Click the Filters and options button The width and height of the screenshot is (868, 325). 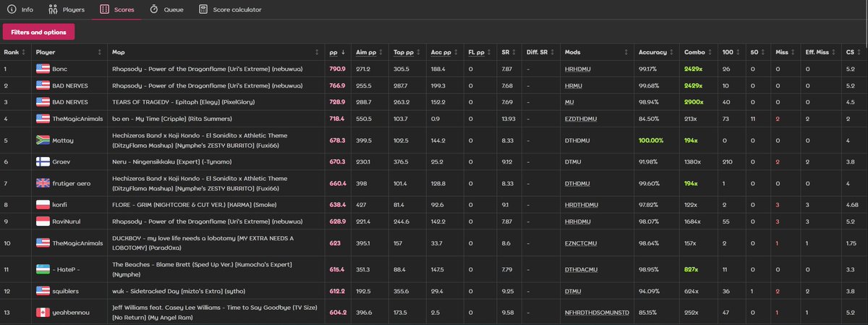click(39, 32)
